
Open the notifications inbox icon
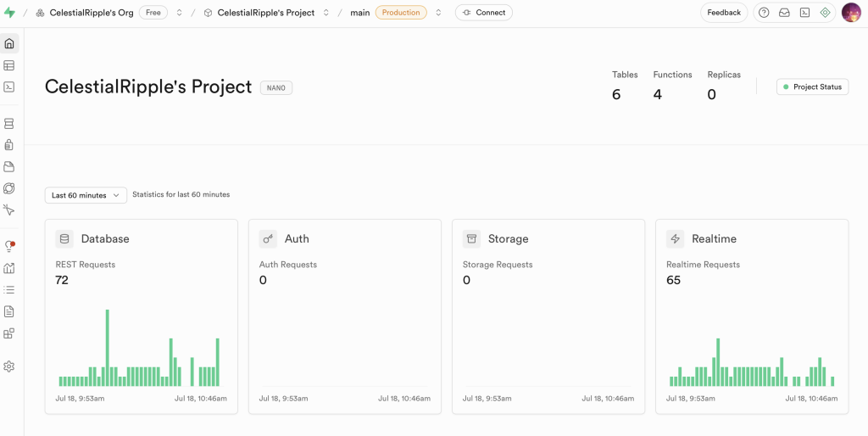coord(784,13)
